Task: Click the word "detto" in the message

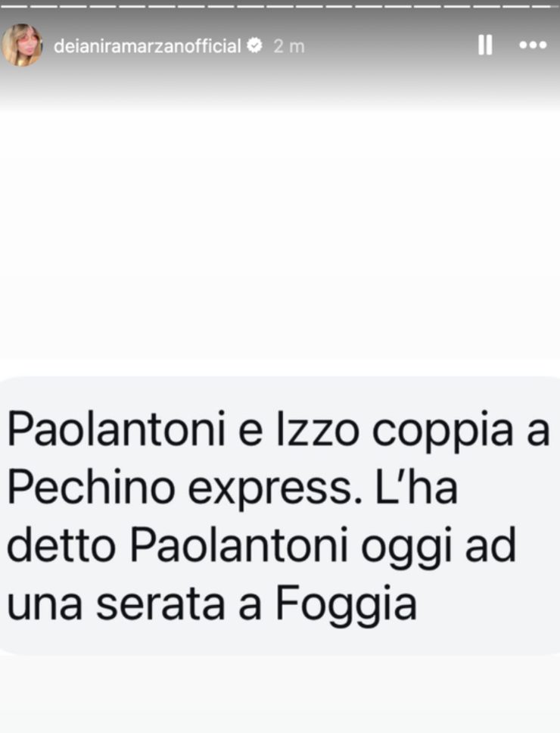Action: [x=61, y=545]
